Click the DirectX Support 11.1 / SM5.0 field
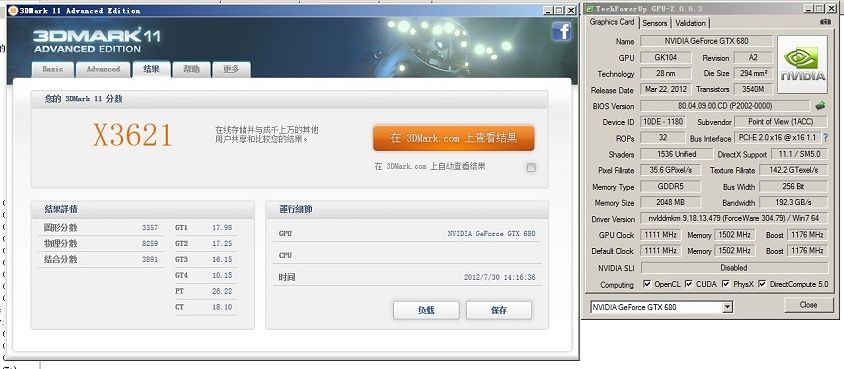This screenshot has width=844, height=369. coord(799,154)
